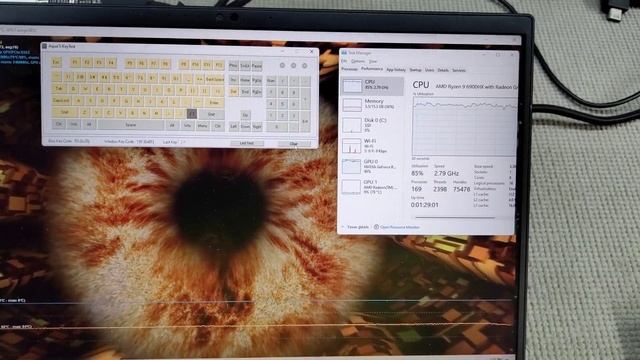This screenshot has height=360, width=640.
Task: Open the Options menu in Task Manager
Action: point(358,61)
